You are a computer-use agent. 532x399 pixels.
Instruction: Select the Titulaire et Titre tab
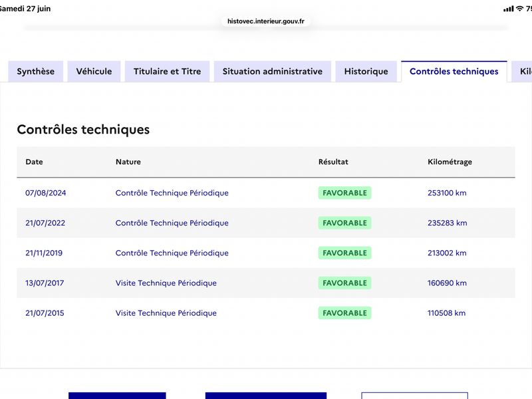click(168, 71)
